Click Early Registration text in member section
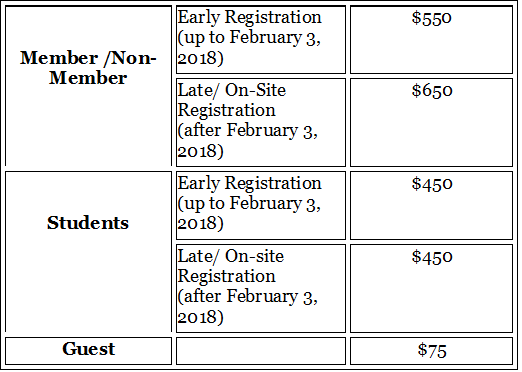 tap(249, 17)
